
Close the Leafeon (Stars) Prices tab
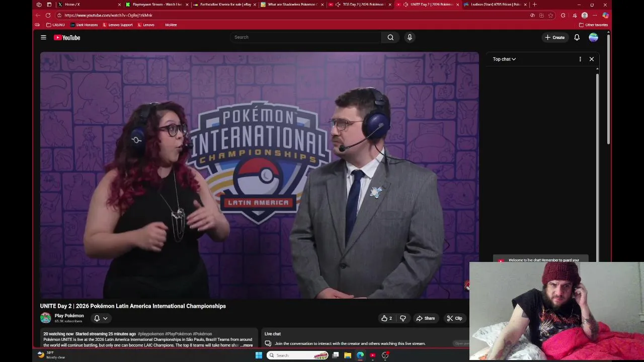click(525, 5)
